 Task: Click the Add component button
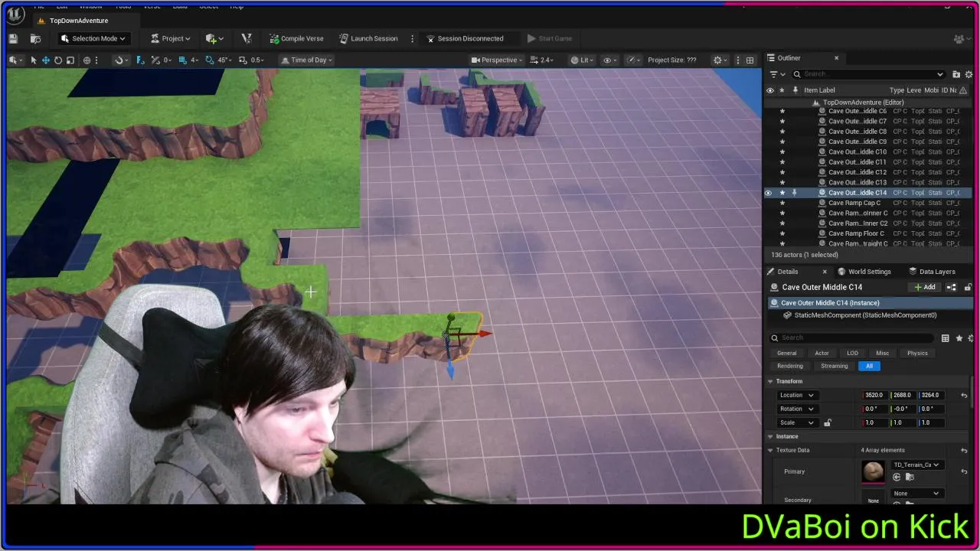pyautogui.click(x=925, y=287)
